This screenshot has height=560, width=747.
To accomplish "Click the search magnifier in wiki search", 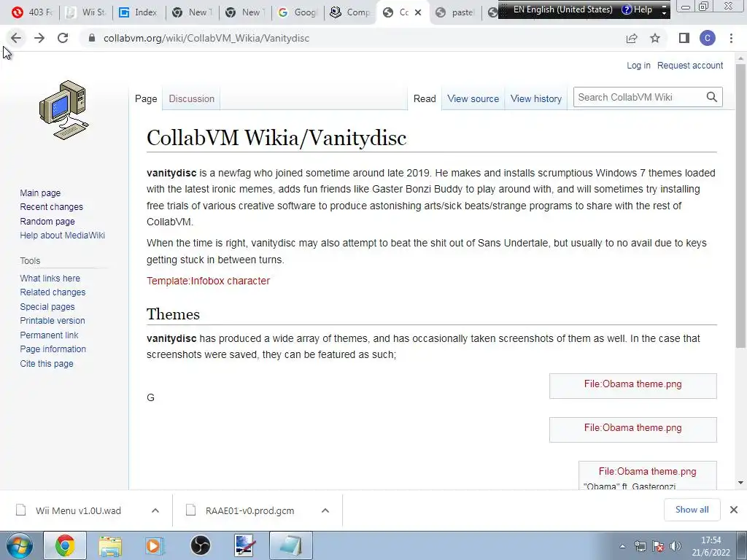I will pyautogui.click(x=712, y=97).
